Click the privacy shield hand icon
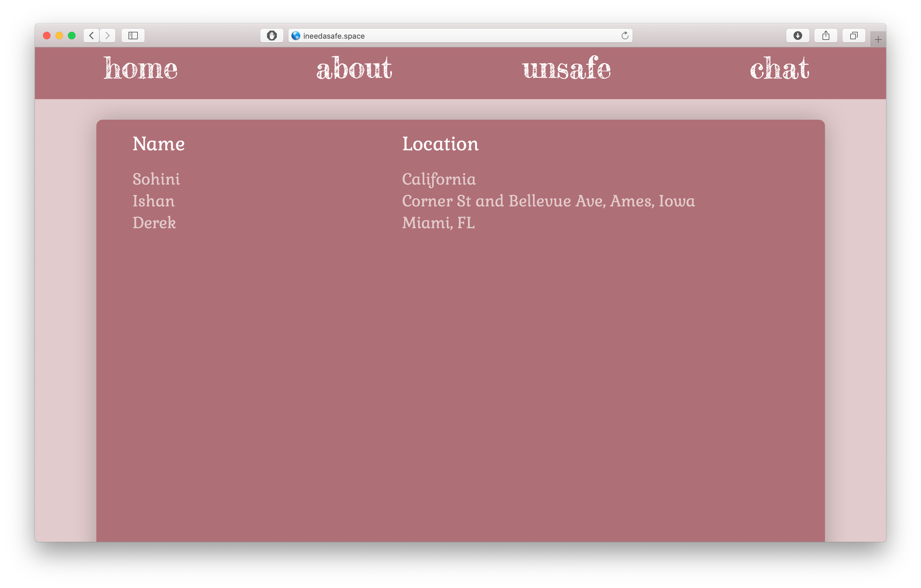921x588 pixels. [272, 36]
